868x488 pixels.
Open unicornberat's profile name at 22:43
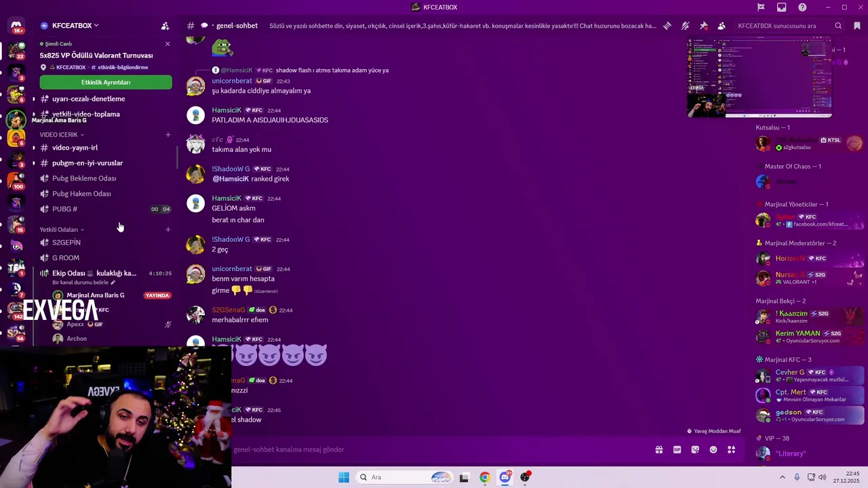[x=232, y=81]
